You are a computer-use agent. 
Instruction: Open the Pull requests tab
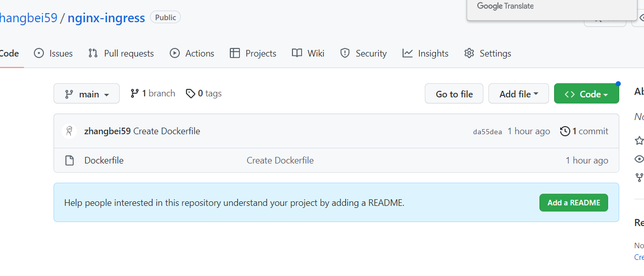coord(121,53)
